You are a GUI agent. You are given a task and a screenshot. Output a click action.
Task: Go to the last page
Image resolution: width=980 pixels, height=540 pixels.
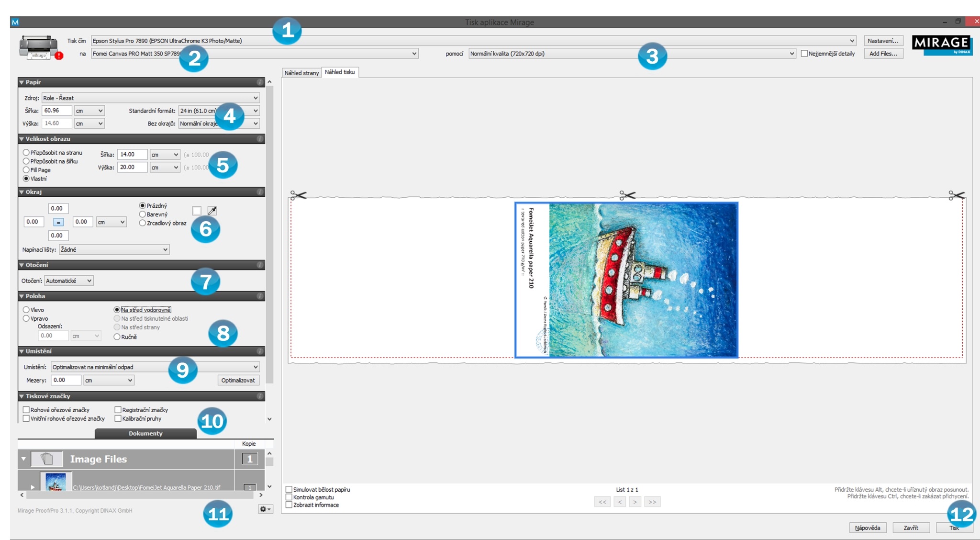(x=652, y=502)
